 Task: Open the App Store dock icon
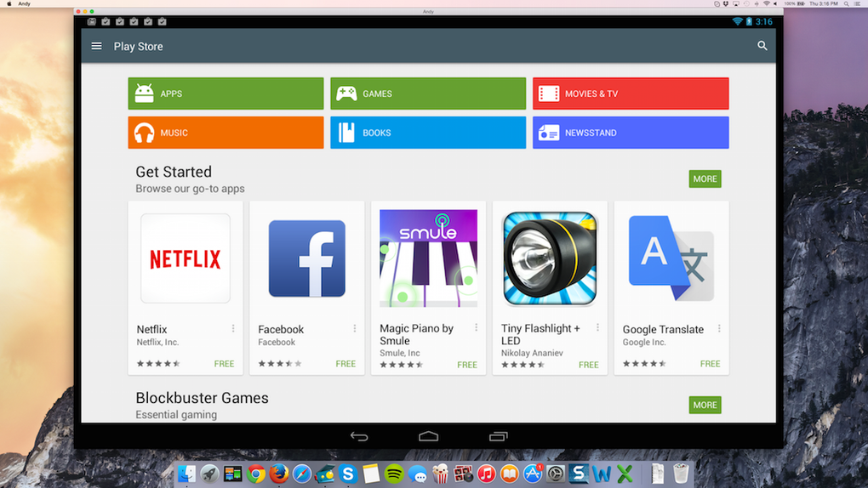pos(533,474)
